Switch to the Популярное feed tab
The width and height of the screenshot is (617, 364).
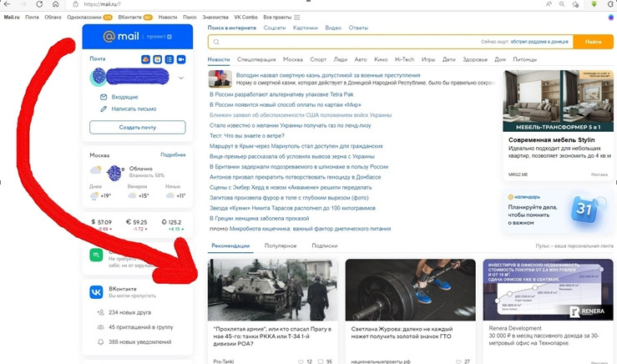click(281, 246)
